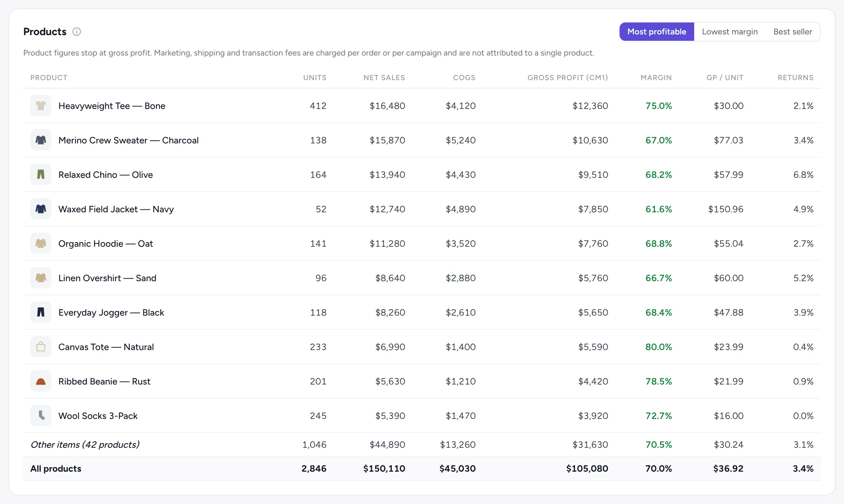Click the Canvas Tote bag icon
844x504 pixels.
pos(41,347)
